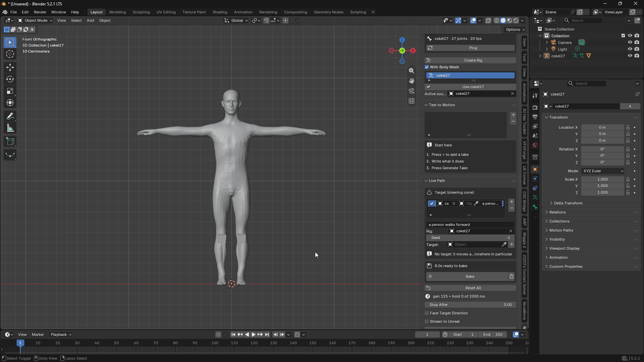Toggle the With Body Mesh checkbox
The image size is (644, 362).
[427, 67]
